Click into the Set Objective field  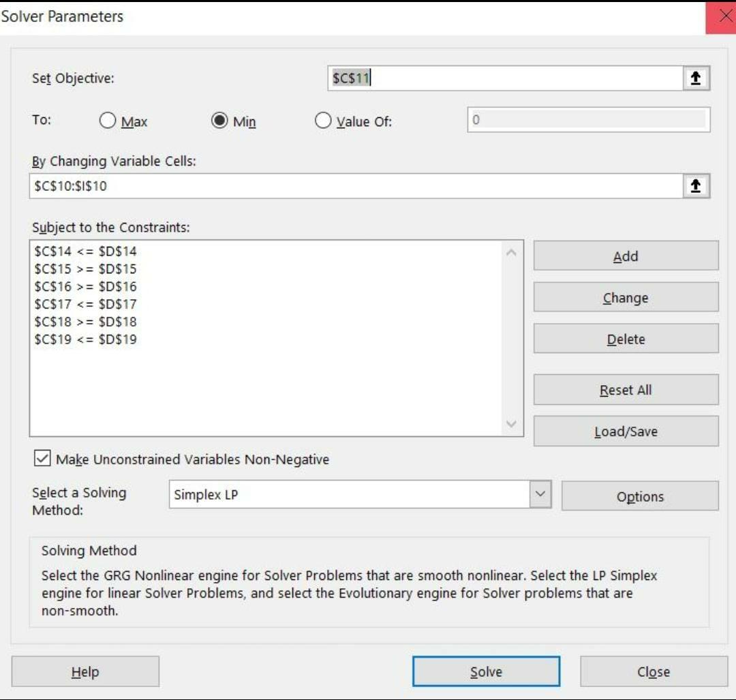tap(504, 78)
